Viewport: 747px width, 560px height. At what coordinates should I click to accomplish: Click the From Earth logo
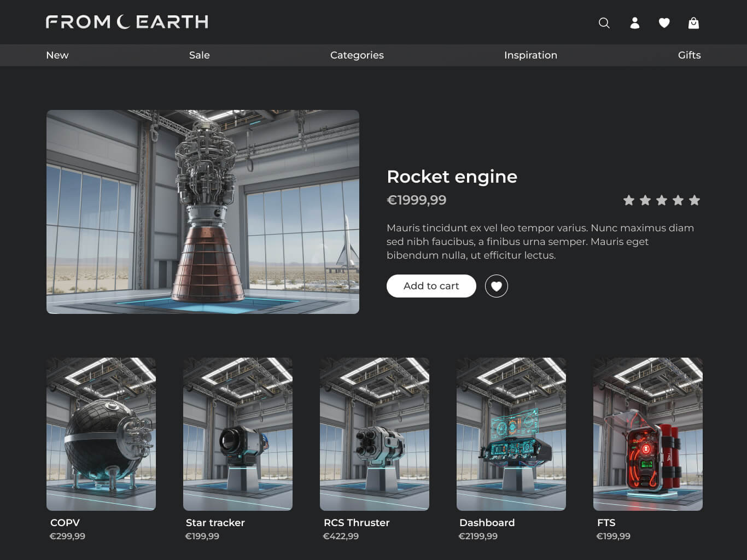pos(127,22)
